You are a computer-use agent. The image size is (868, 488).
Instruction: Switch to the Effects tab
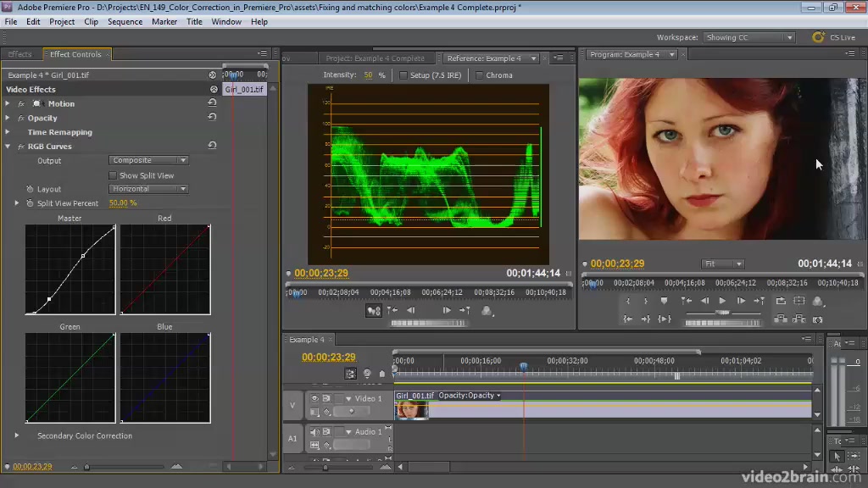(19, 54)
